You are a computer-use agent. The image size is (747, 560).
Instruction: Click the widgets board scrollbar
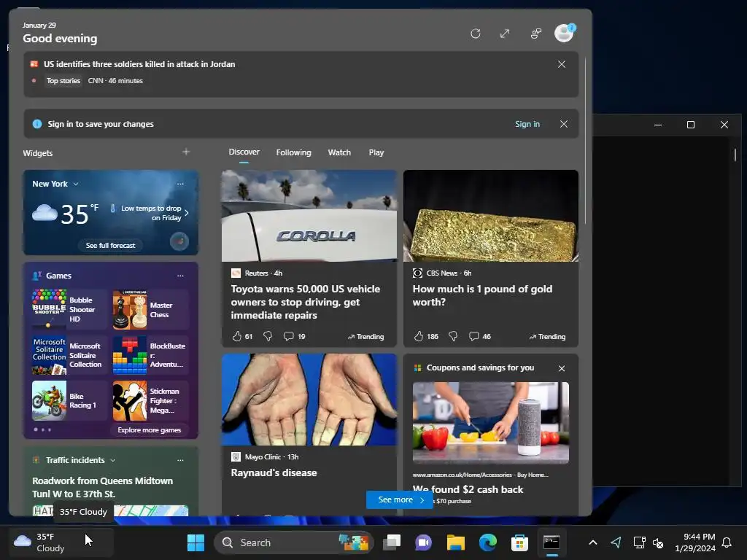click(x=585, y=141)
